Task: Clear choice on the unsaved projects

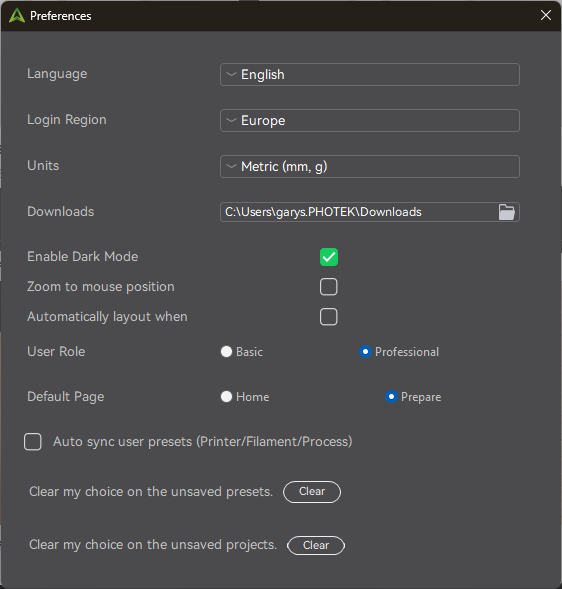Action: click(x=316, y=545)
